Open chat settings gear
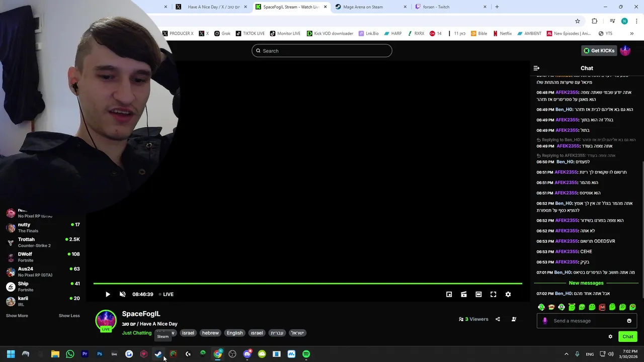644x362 pixels. [x=610, y=337]
